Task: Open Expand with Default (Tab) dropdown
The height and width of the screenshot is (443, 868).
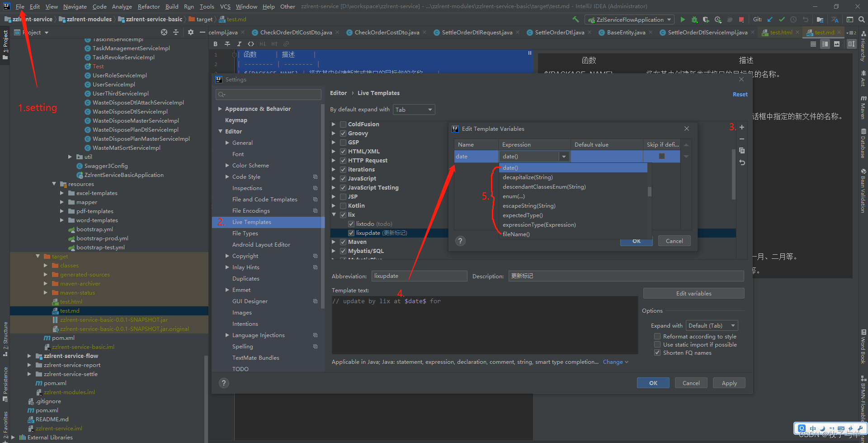Action: 712,326
